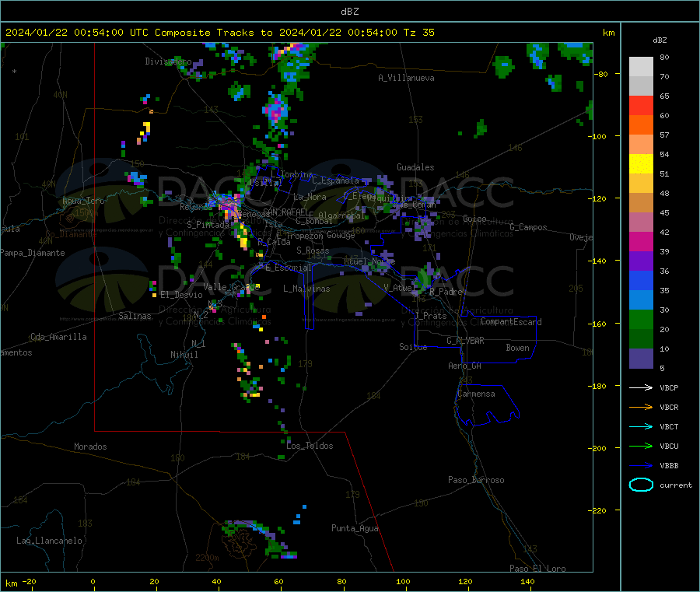The width and height of the screenshot is (700, 592).
Task: Click the 'Paso_Barroso' map label
Action: pos(476,480)
